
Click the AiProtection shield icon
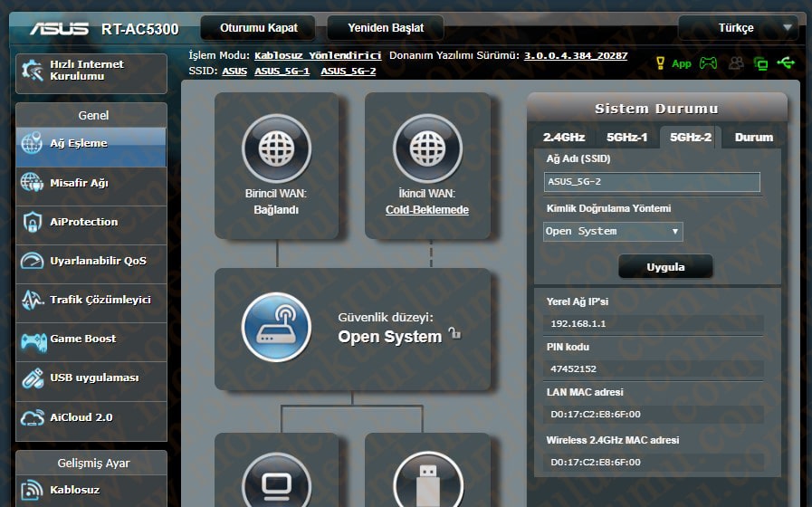coord(32,222)
